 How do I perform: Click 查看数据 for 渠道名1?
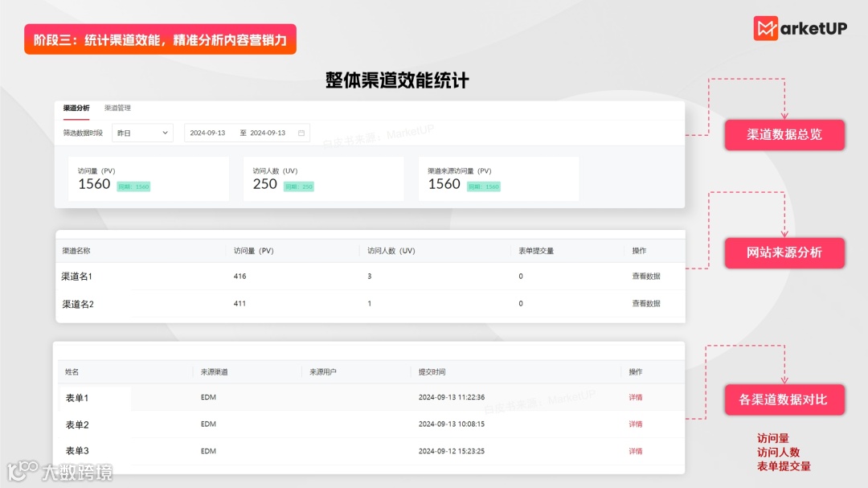pyautogui.click(x=646, y=276)
